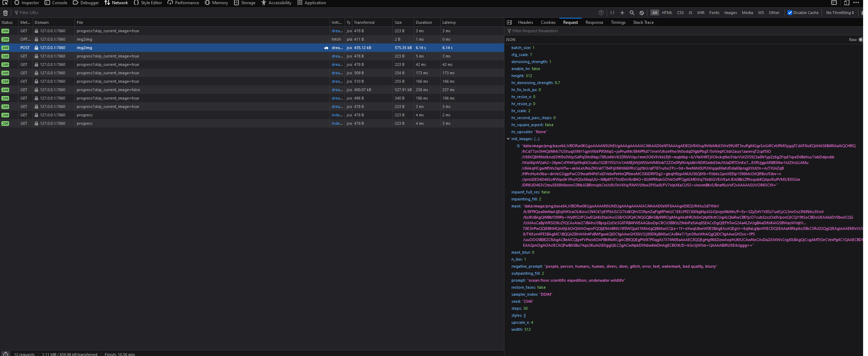868x356 pixels.
Task: Click the funnel icon beside Filter Request Parameters
Action: tap(509, 31)
